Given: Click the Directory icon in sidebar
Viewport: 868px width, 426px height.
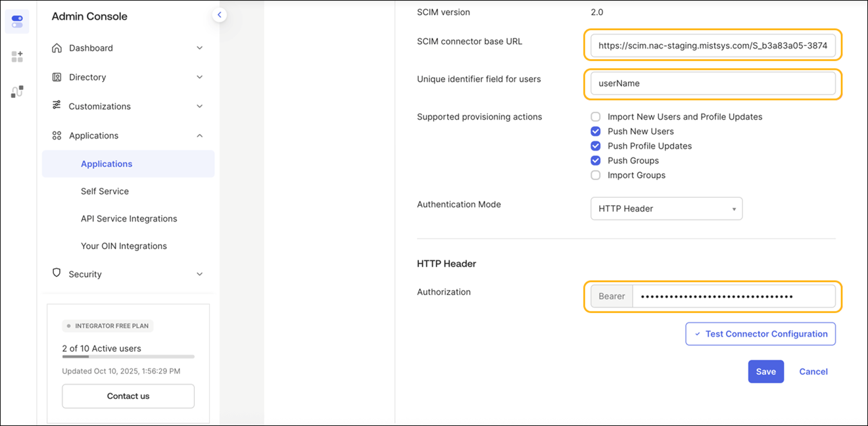Looking at the screenshot, I should (x=57, y=77).
